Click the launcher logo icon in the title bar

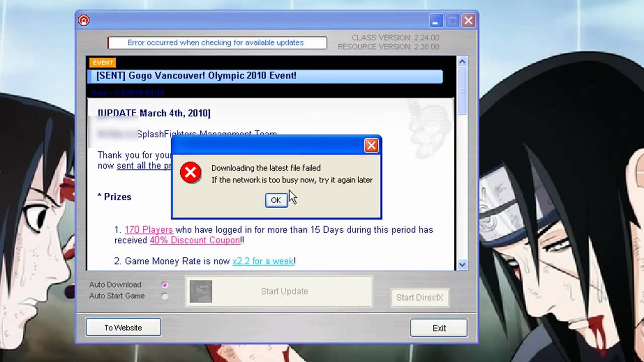pyautogui.click(x=84, y=20)
